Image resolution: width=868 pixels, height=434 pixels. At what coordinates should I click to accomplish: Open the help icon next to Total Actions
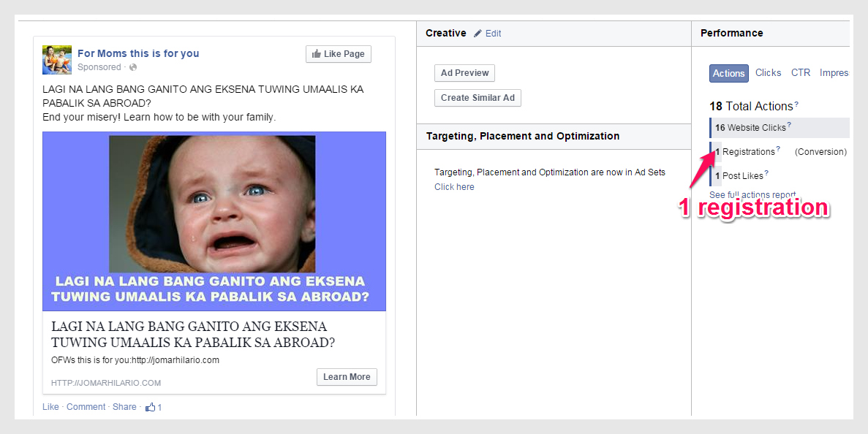(796, 104)
